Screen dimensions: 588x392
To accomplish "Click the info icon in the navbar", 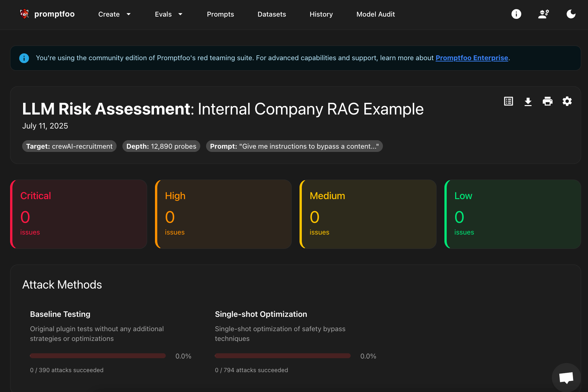I will pyautogui.click(x=516, y=14).
